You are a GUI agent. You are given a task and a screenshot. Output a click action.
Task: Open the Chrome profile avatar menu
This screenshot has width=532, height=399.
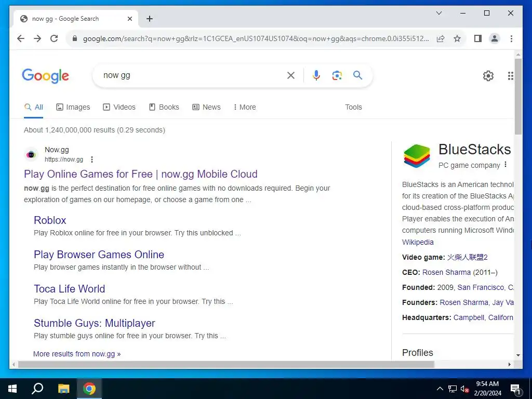point(495,38)
